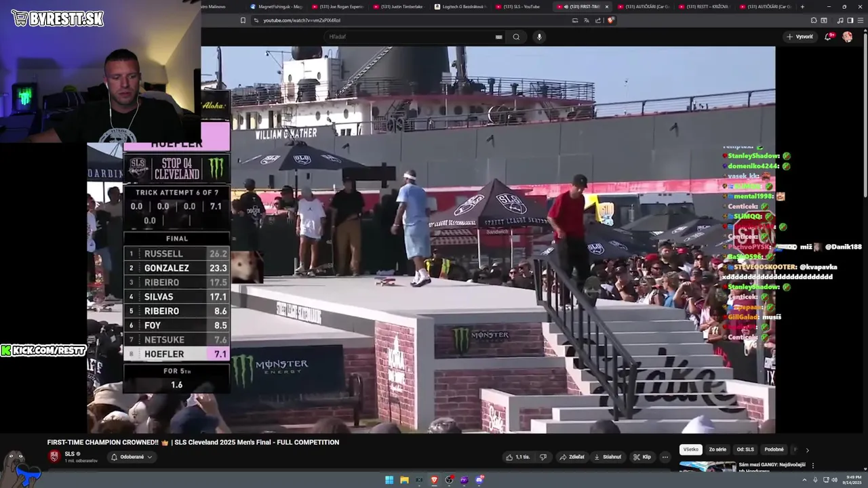Image resolution: width=868 pixels, height=488 pixels.
Task: Close the active FIRST-TIME tab
Action: [607, 7]
